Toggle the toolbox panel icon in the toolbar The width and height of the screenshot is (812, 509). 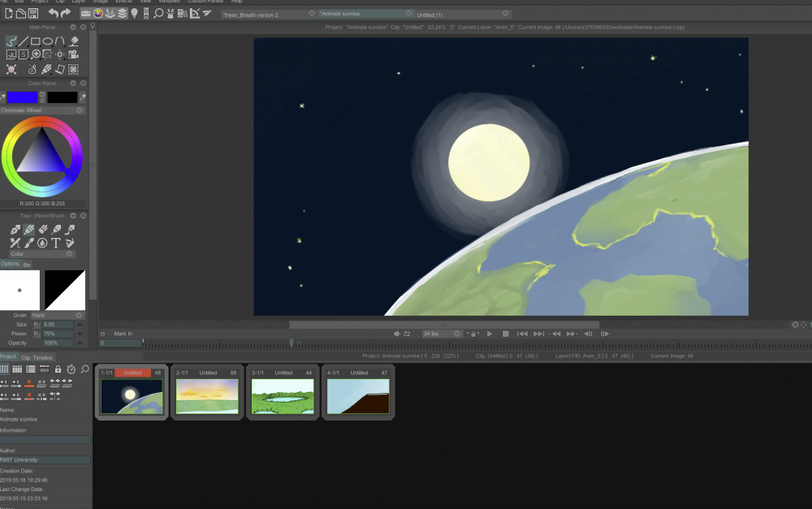[x=86, y=14]
